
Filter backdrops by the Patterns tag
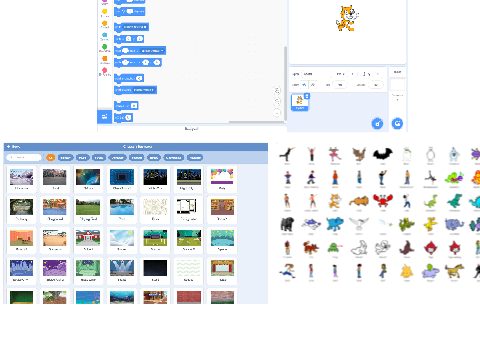pyautogui.click(x=195, y=157)
